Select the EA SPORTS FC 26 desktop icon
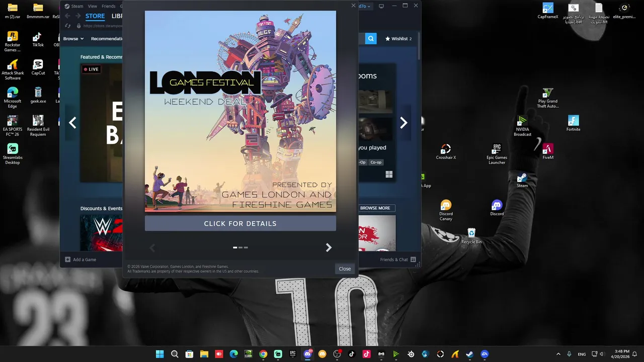This screenshot has width=644, height=362. click(x=13, y=126)
